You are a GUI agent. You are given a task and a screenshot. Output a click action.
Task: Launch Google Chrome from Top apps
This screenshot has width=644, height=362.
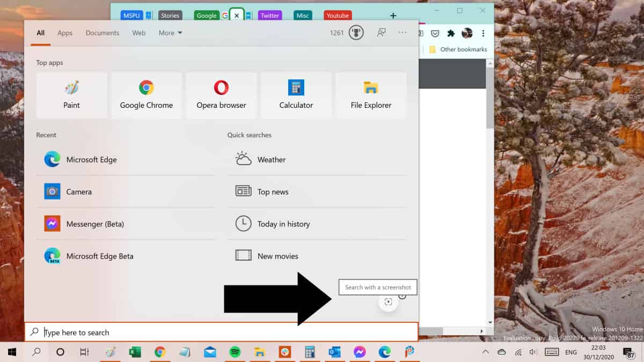pos(147,95)
